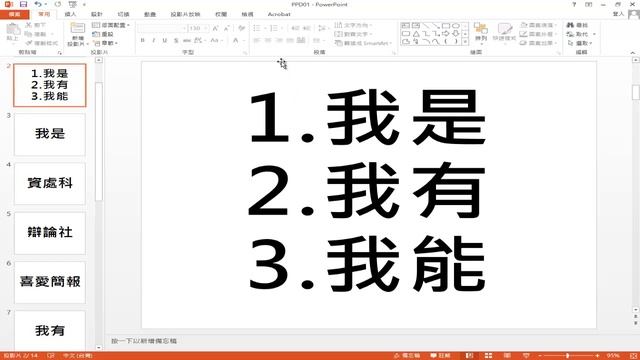
Task: Toggle Comments button in status bar
Action: point(441,356)
